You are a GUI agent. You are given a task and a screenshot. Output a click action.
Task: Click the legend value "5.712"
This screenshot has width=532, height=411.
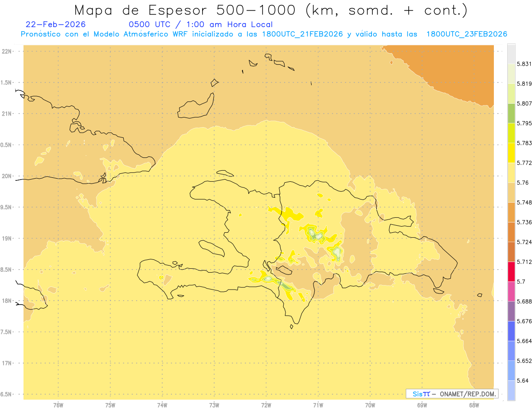click(x=524, y=262)
